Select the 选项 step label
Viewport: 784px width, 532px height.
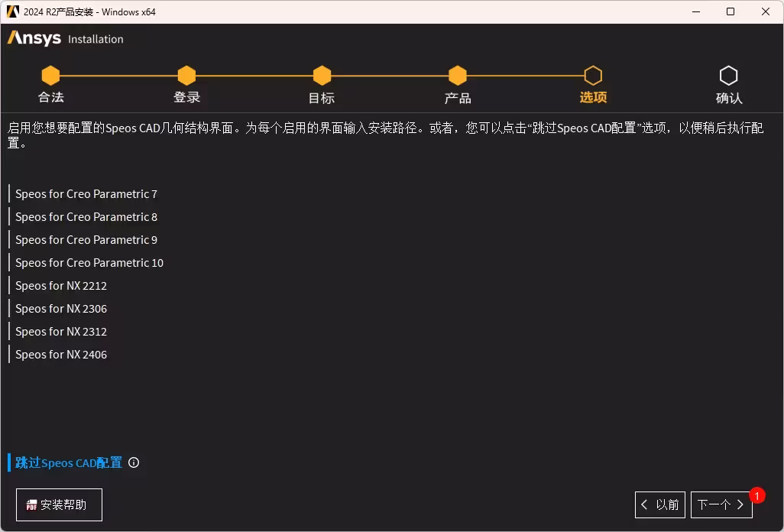click(594, 98)
